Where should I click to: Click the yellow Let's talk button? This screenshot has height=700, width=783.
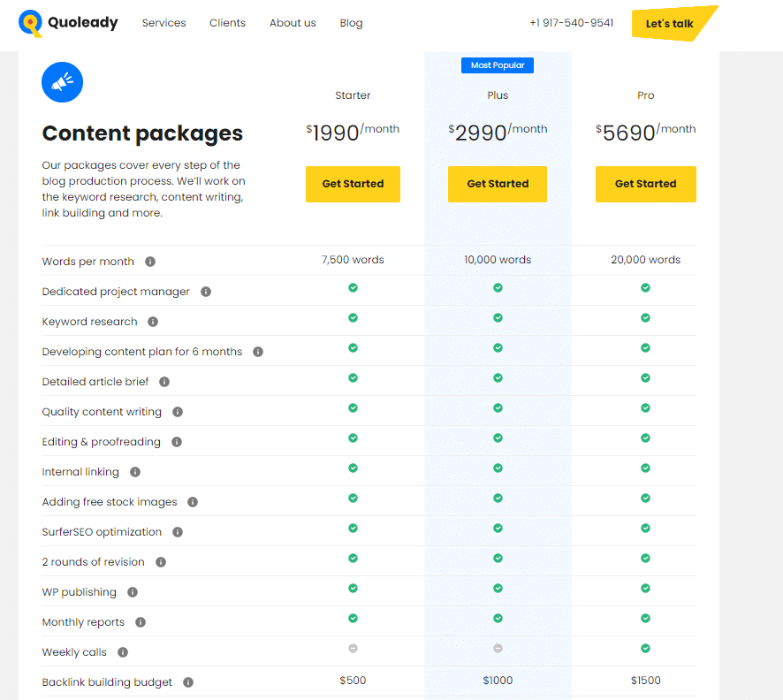[670, 24]
